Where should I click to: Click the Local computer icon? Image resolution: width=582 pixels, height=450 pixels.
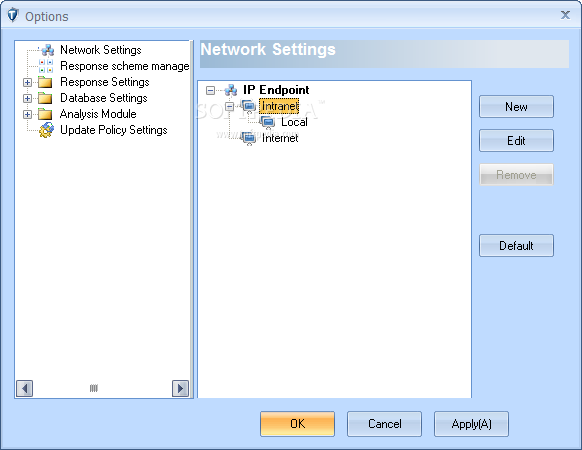pos(268,122)
